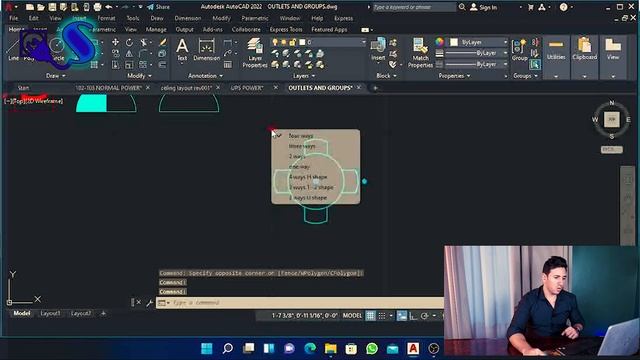The height and width of the screenshot is (360, 640).
Task: Open the Autodesk App Store cart icon
Action: 531,7
